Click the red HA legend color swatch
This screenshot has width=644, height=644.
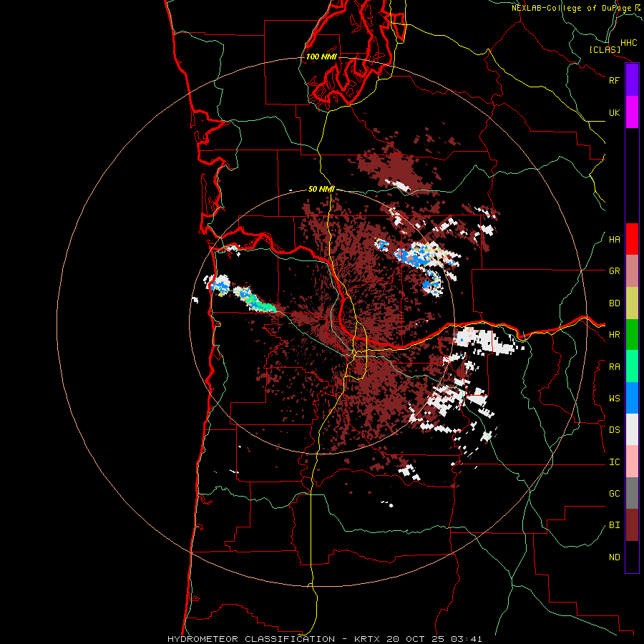tap(632, 239)
